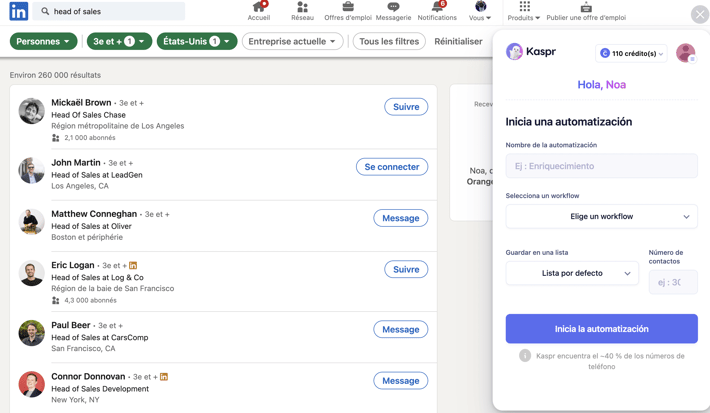Click 'Environ 260 000 résultats' text
This screenshot has width=710, height=413.
tap(55, 75)
